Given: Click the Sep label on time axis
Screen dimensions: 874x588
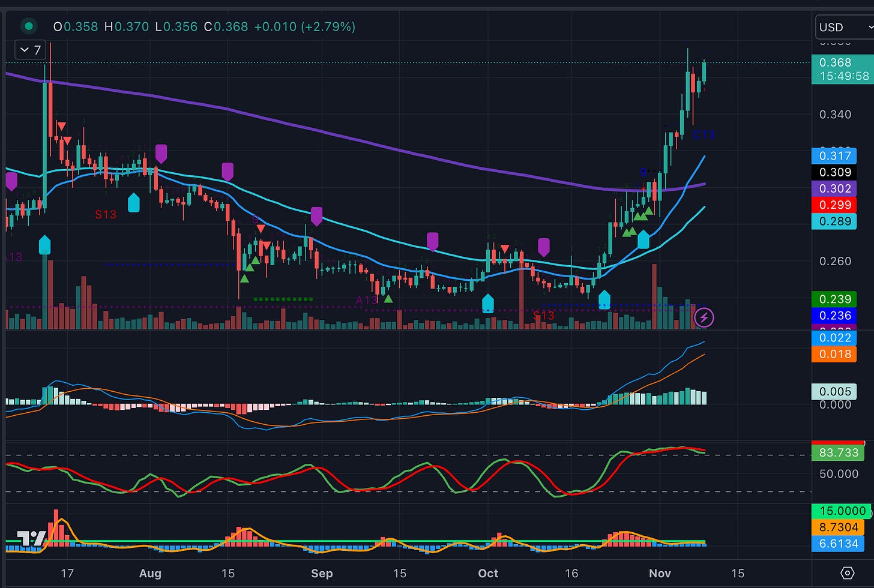Looking at the screenshot, I should (322, 573).
